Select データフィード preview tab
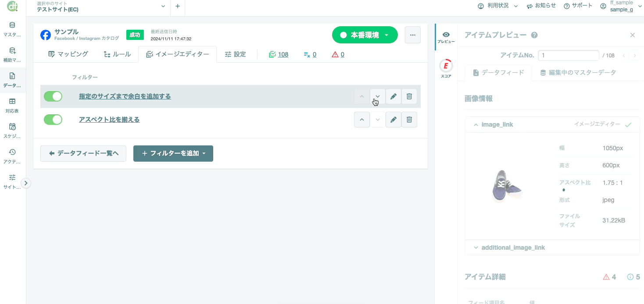The width and height of the screenshot is (644, 304). tap(498, 73)
